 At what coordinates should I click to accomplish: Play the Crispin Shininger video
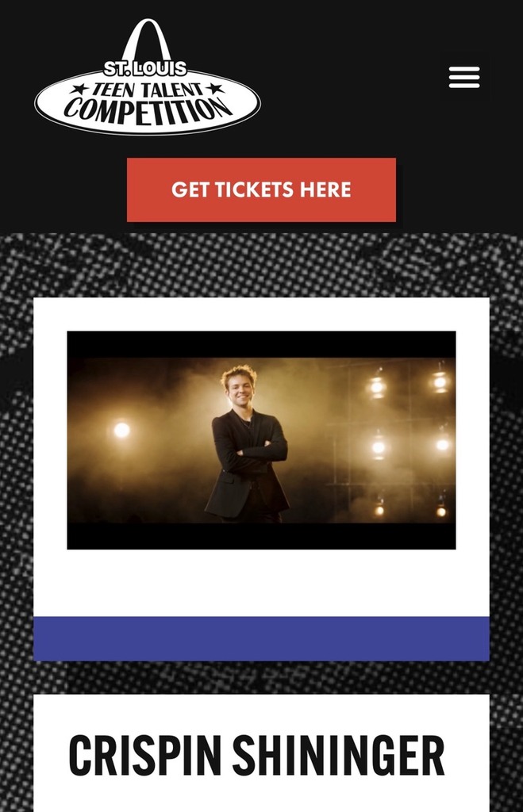click(261, 440)
